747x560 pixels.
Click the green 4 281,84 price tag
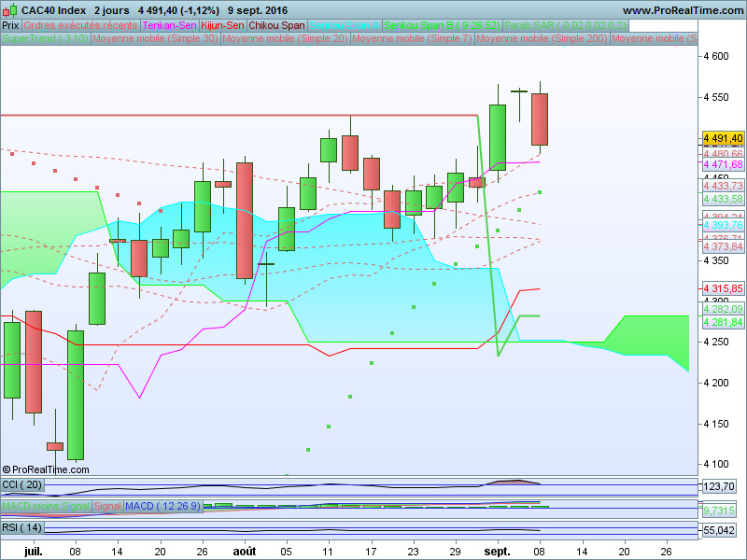tap(723, 322)
